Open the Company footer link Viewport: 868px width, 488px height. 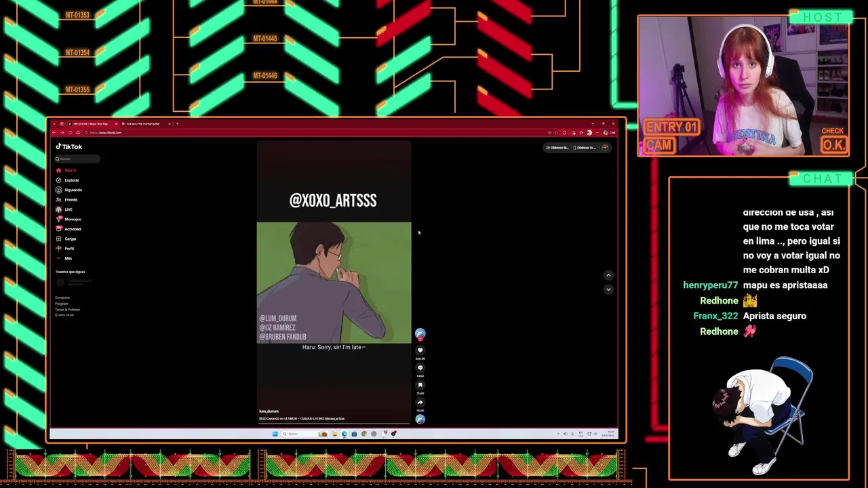62,298
